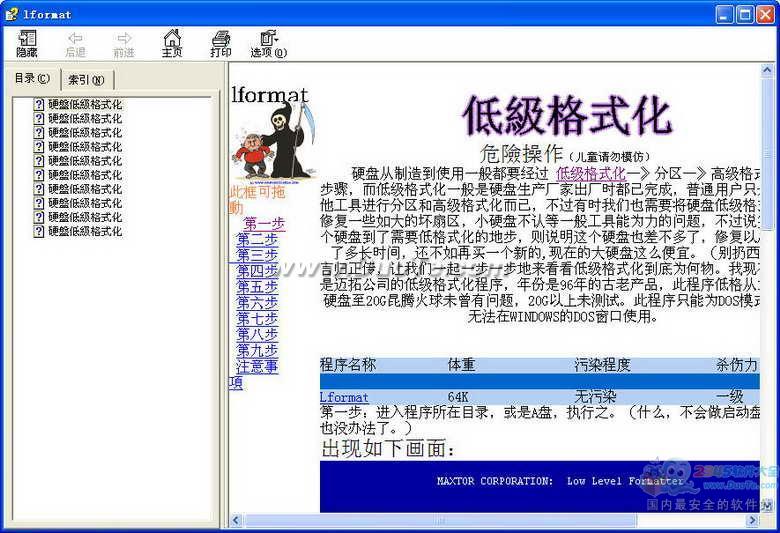Image resolution: width=780 pixels, height=533 pixels.
Task: Open the 第六步 link
Action: pyautogui.click(x=257, y=303)
